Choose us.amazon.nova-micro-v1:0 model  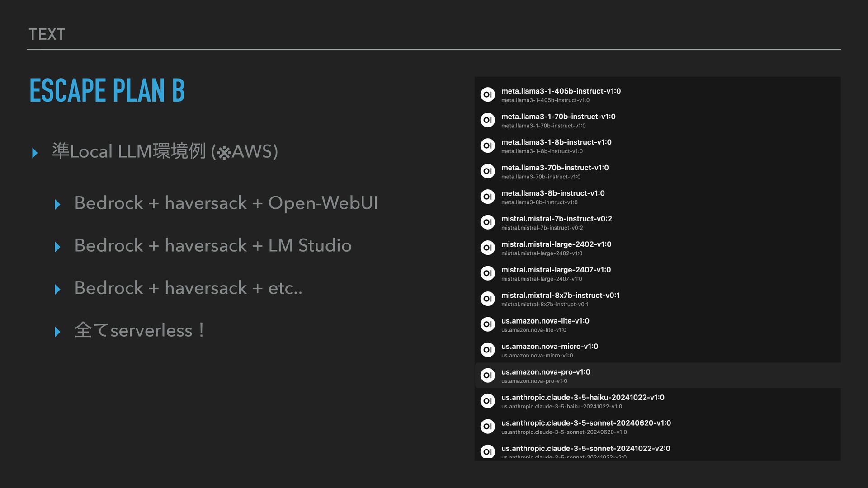tap(657, 350)
